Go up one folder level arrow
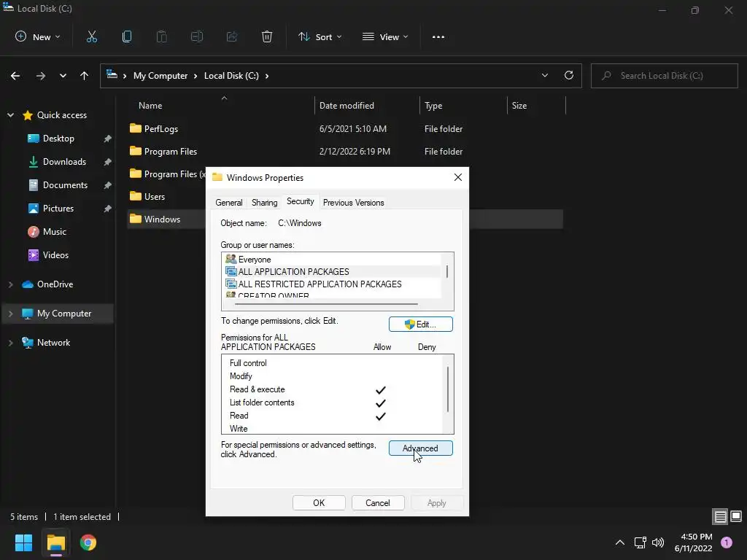The image size is (747, 560). 85,76
